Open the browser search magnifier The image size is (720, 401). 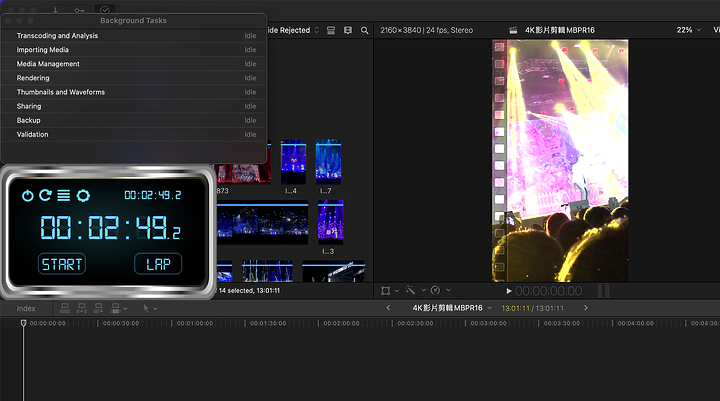365,30
